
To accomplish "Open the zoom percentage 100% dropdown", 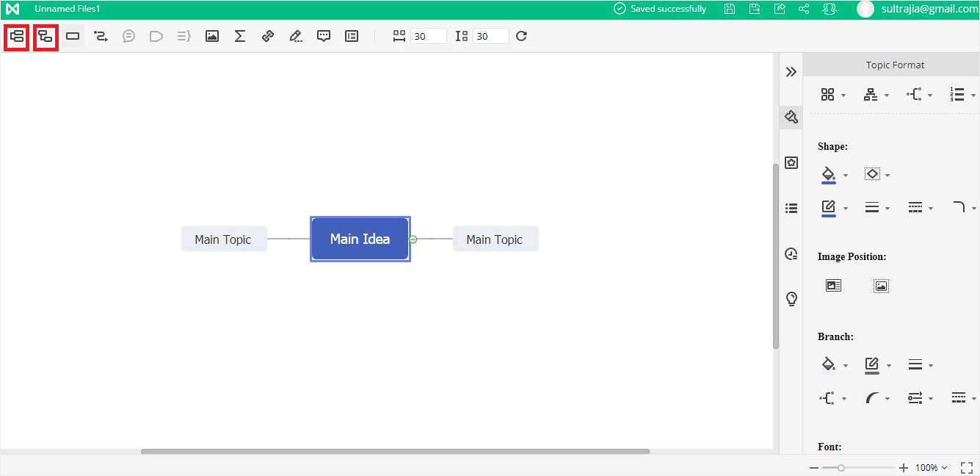I will [931, 468].
